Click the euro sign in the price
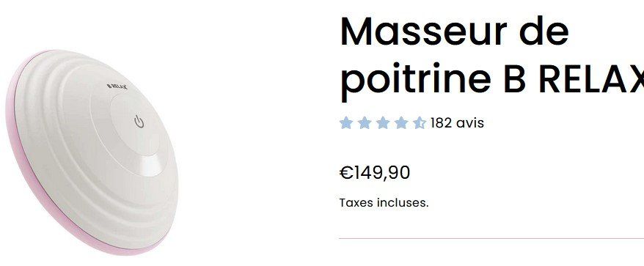Image resolution: width=644 pixels, height=266 pixels. (346, 172)
